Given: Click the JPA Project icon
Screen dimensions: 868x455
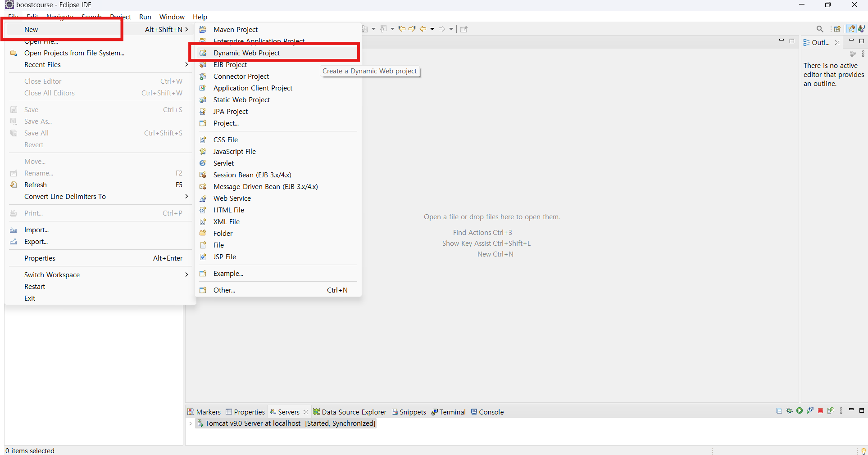Looking at the screenshot, I should [x=203, y=111].
